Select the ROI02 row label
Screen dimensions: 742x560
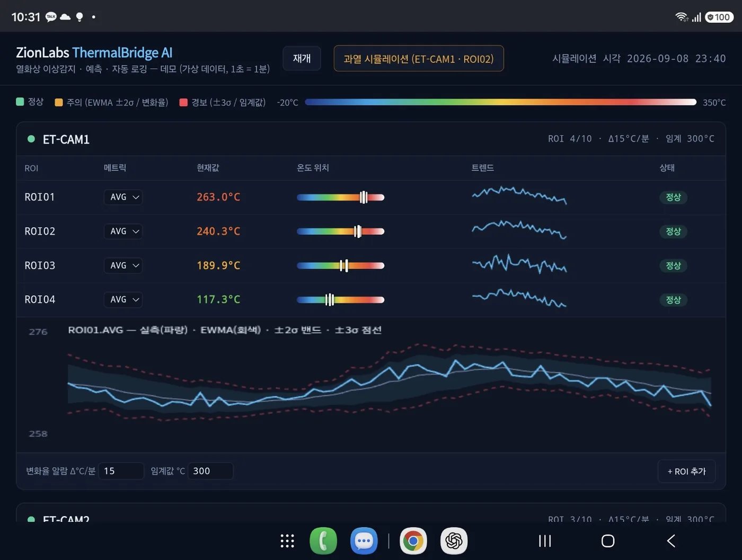(40, 232)
